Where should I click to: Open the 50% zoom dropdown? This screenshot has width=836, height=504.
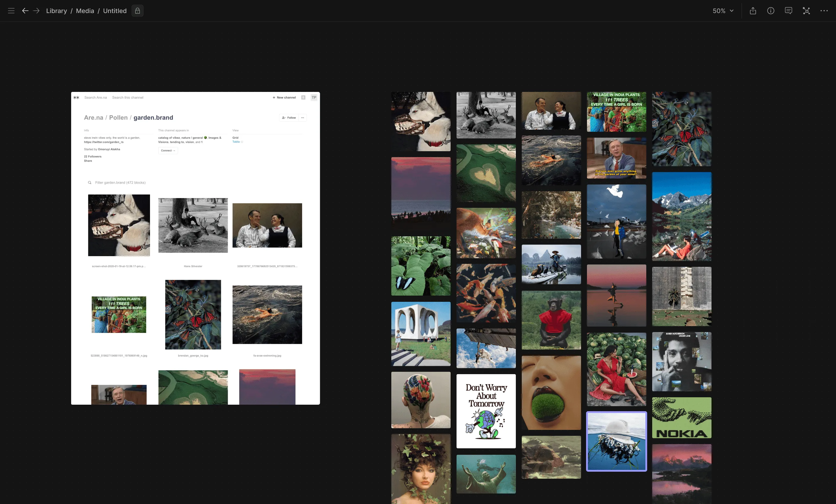tap(723, 11)
